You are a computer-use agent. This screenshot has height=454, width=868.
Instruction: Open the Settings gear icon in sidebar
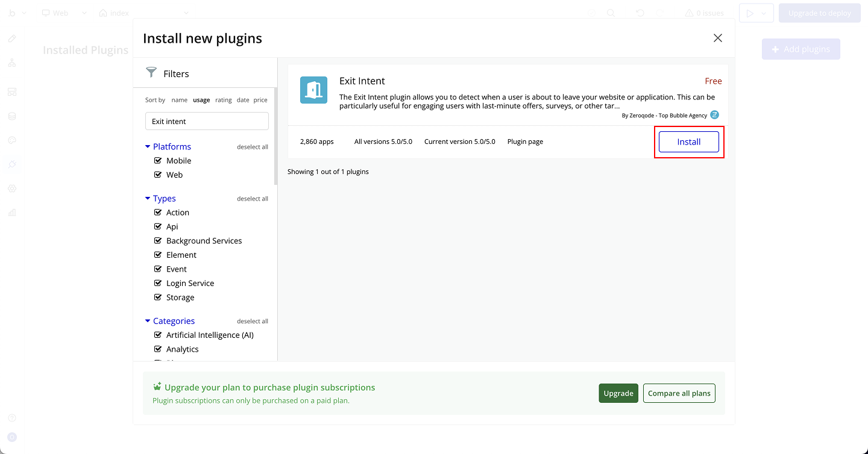click(x=12, y=188)
